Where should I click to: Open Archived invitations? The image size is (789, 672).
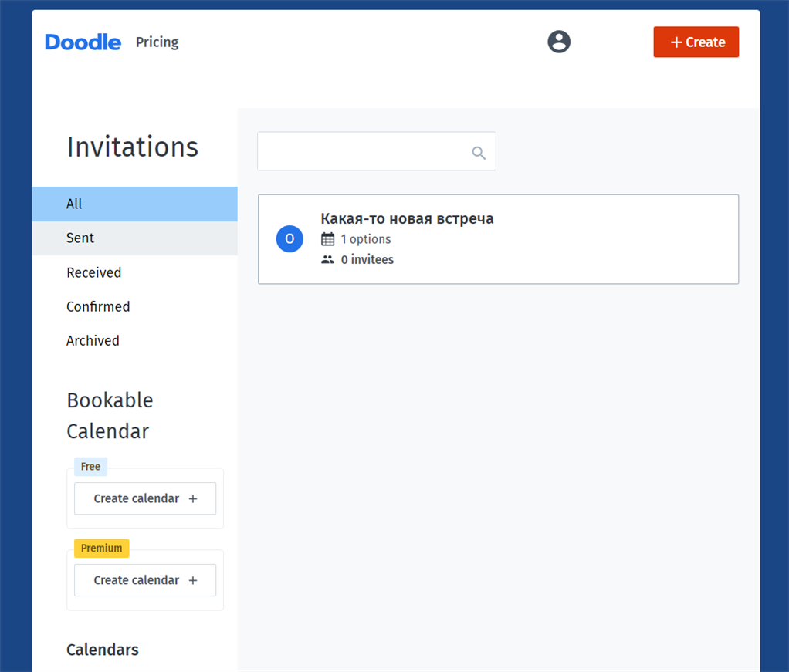click(93, 340)
